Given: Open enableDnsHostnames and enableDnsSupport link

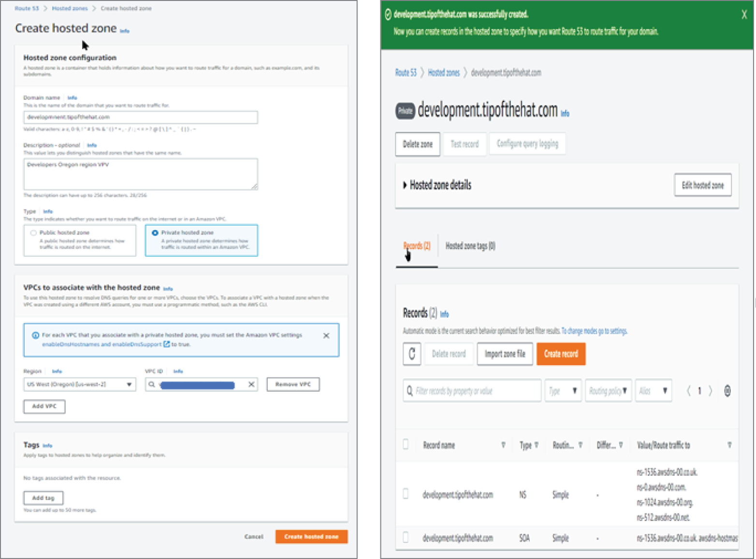Looking at the screenshot, I should [102, 344].
